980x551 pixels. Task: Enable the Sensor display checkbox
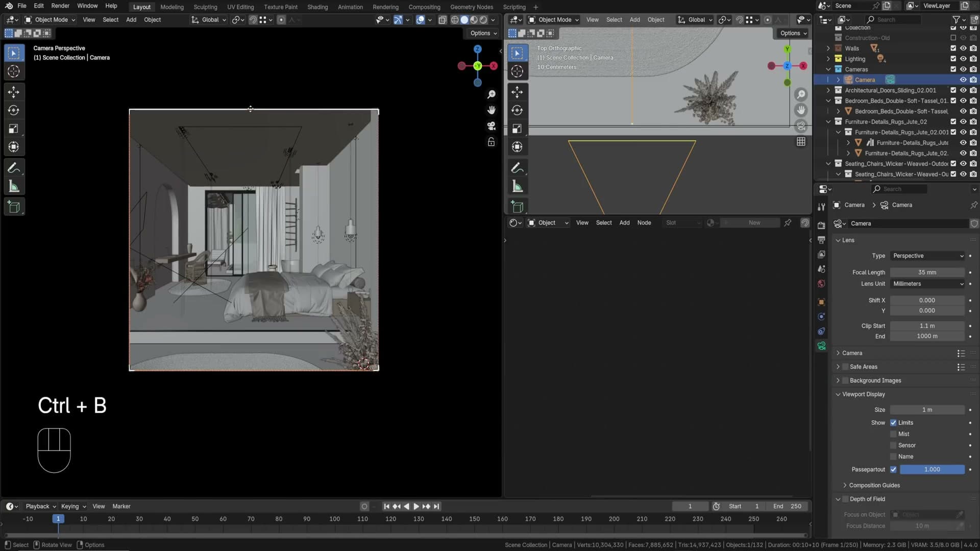coord(893,445)
